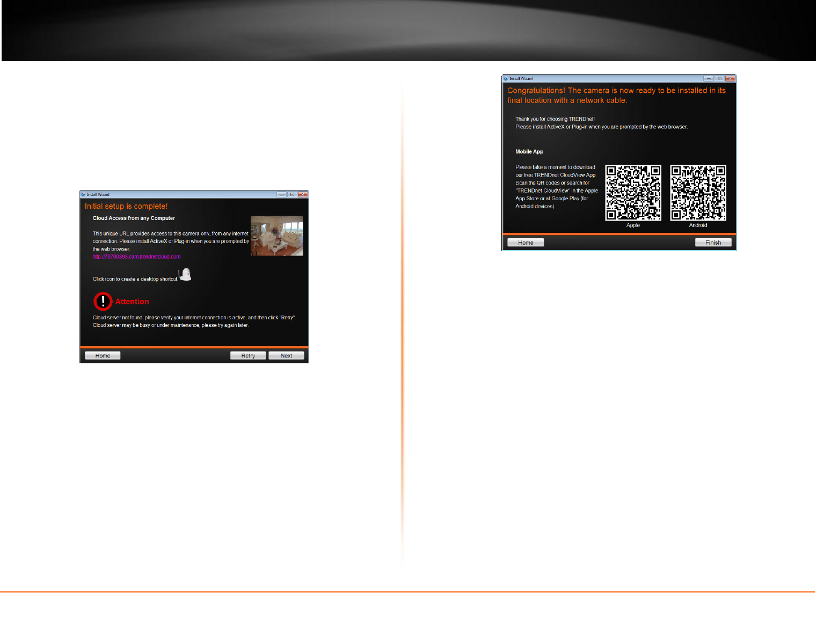Click the Android QR code

pos(698,193)
